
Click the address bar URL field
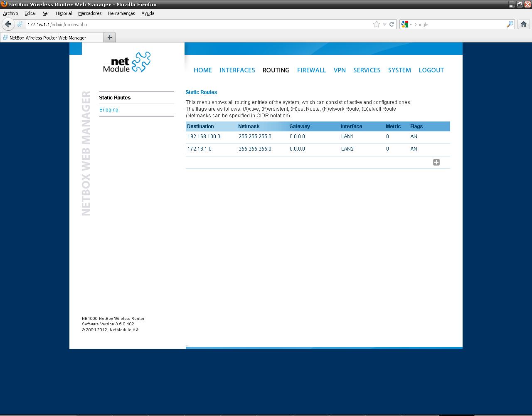[x=199, y=25]
